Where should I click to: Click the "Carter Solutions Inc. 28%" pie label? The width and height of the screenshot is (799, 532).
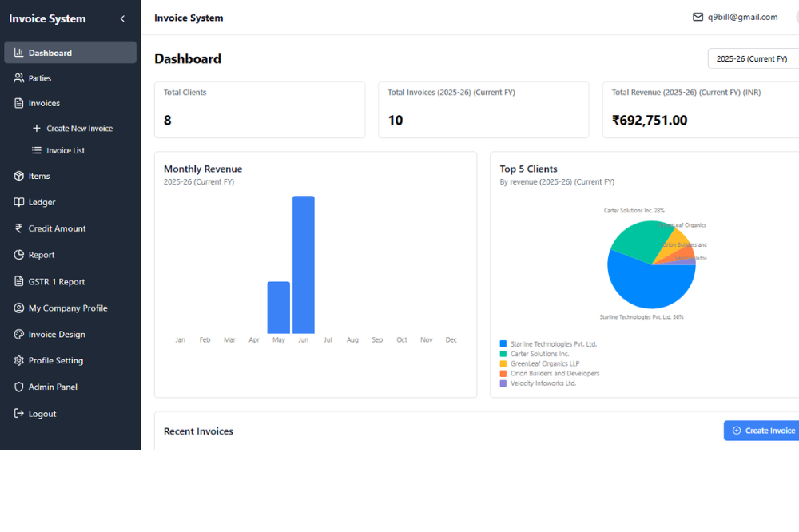click(634, 210)
